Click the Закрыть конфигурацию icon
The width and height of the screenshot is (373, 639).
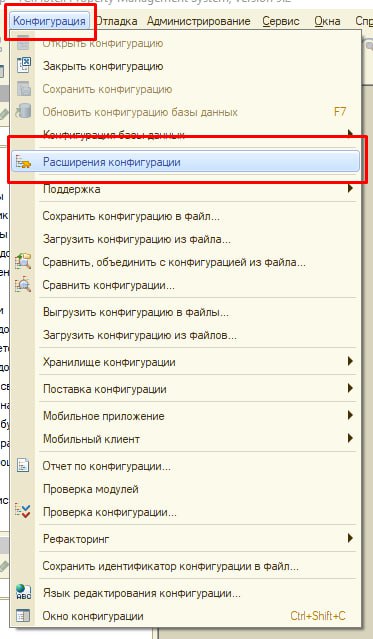tap(24, 66)
